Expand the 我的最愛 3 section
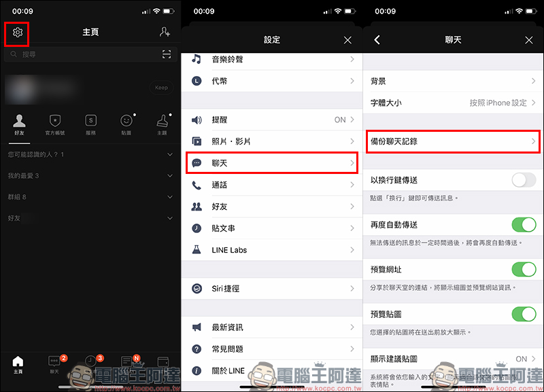 tap(90, 176)
